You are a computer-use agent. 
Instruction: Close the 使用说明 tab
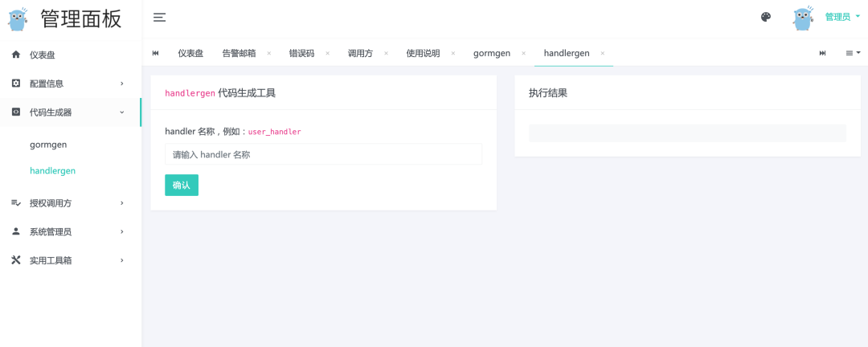pyautogui.click(x=452, y=53)
